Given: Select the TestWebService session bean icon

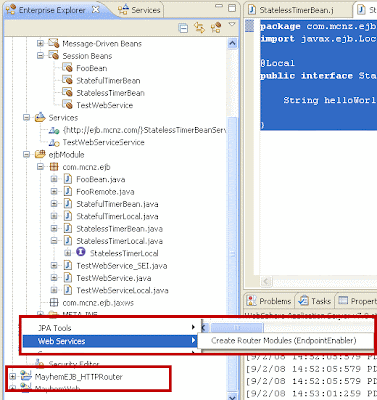Looking at the screenshot, I should point(68,105).
